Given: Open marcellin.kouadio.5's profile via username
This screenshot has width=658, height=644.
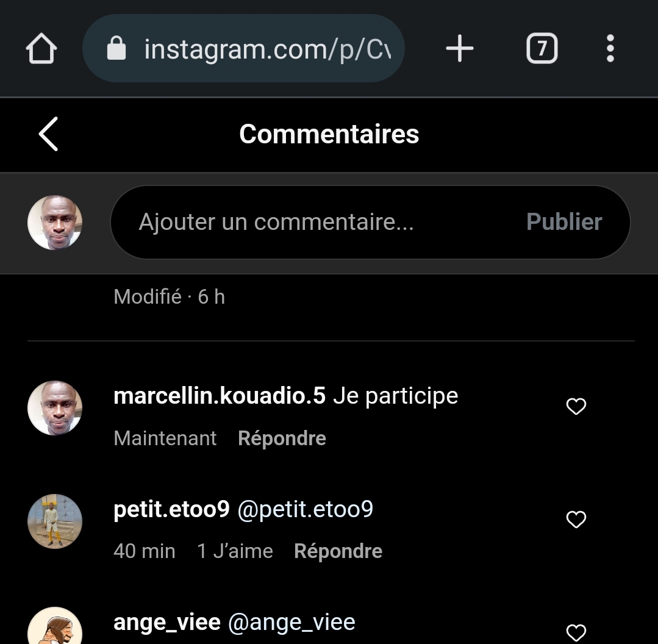Looking at the screenshot, I should point(220,396).
